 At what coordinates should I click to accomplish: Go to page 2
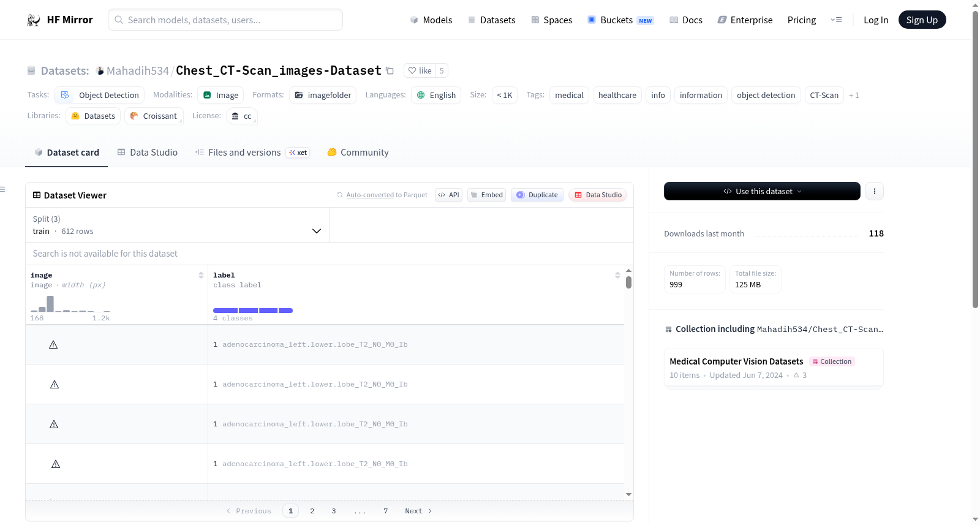point(312,511)
